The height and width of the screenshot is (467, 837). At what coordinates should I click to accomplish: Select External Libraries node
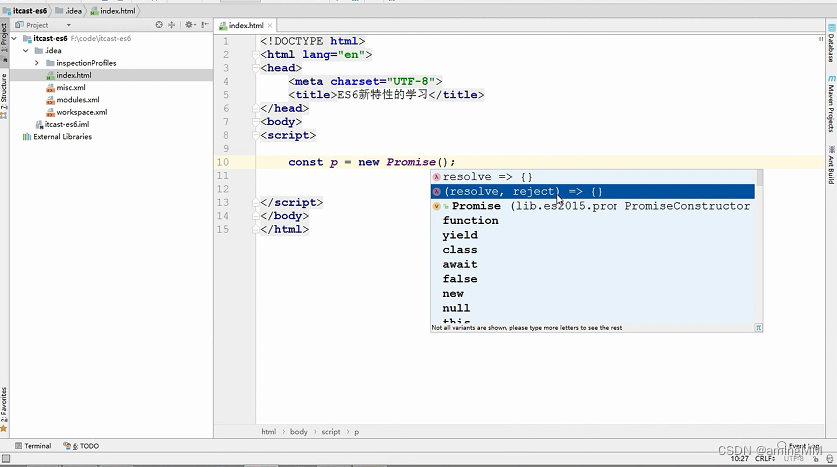coord(62,137)
